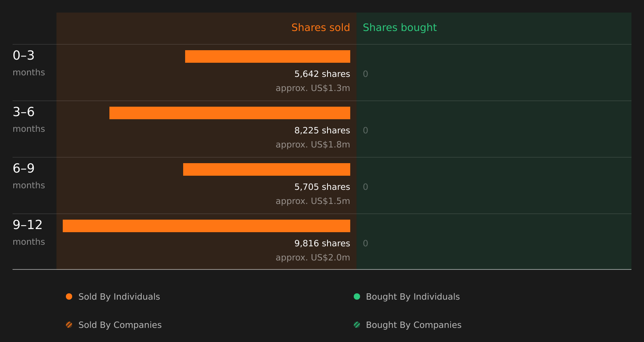Viewport: 644px width, 342px height.
Task: Click the 5,705 shares value
Action: pos(322,187)
